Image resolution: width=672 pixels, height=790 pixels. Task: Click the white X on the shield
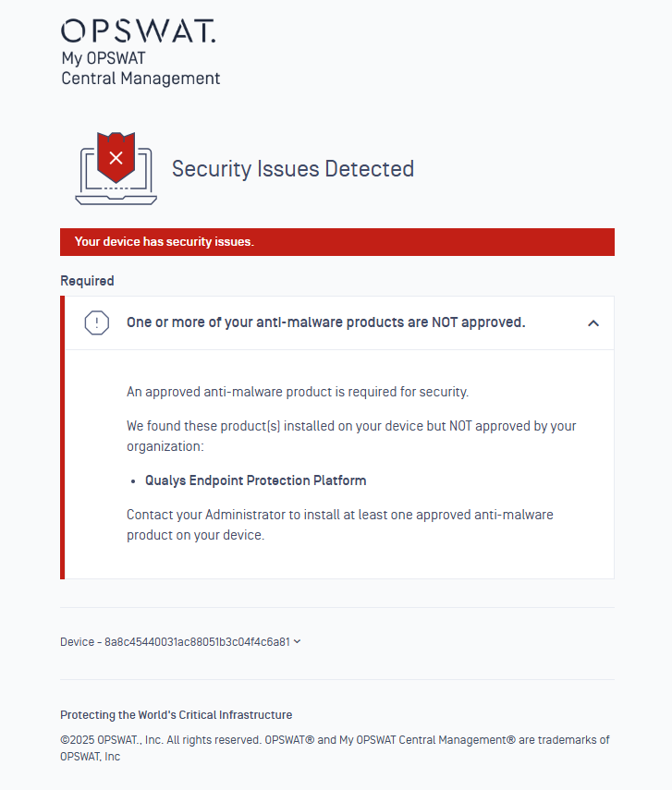coord(116,158)
